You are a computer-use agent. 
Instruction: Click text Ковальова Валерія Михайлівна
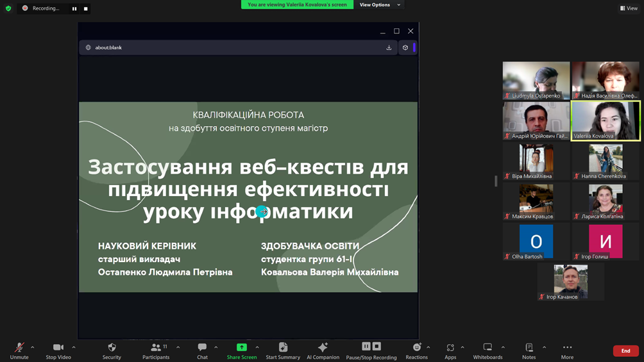[330, 272]
